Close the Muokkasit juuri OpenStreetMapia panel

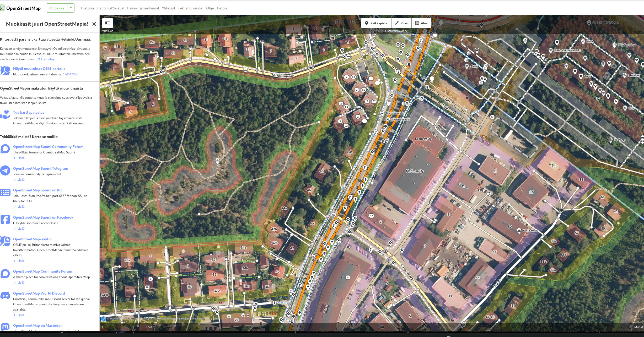tap(94, 24)
